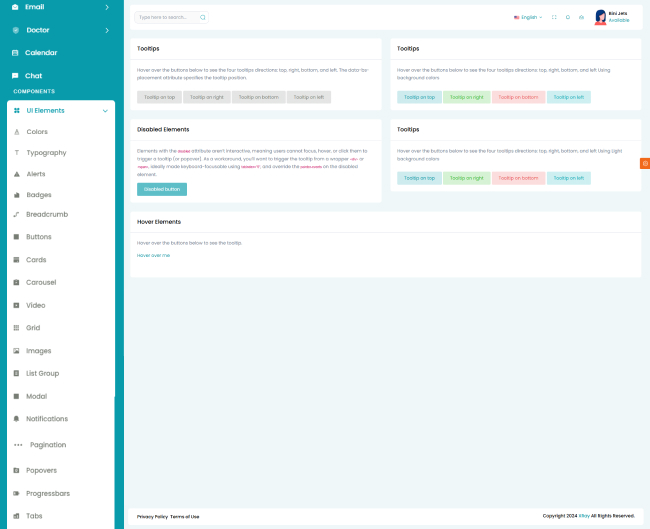Click the Calendar icon in sidebar

15,52
